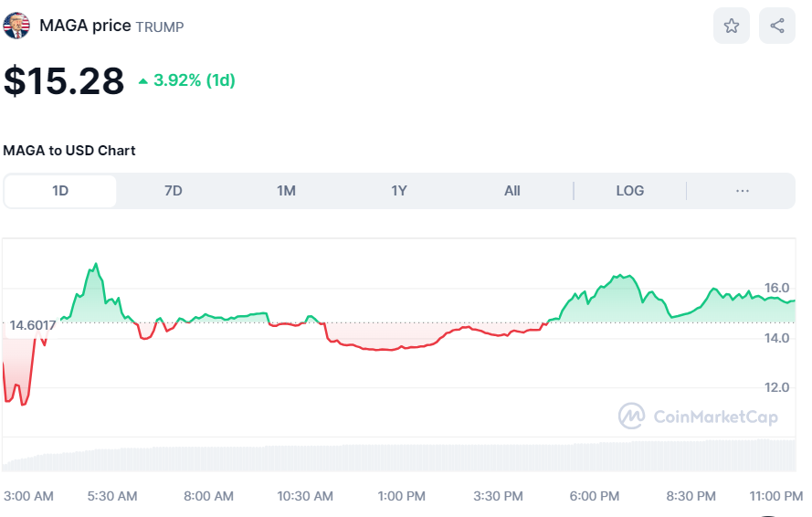Click the 1:00 PM time axis label
This screenshot has width=812, height=517.
coord(401,496)
